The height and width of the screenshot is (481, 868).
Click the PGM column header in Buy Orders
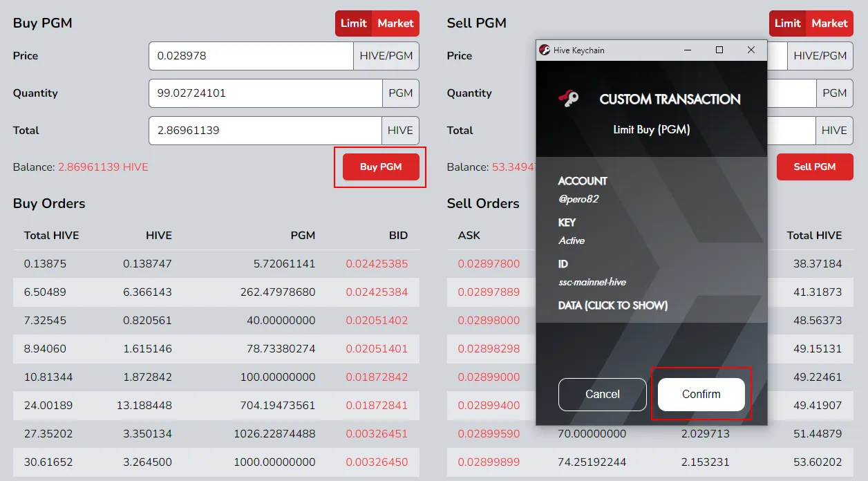point(303,235)
